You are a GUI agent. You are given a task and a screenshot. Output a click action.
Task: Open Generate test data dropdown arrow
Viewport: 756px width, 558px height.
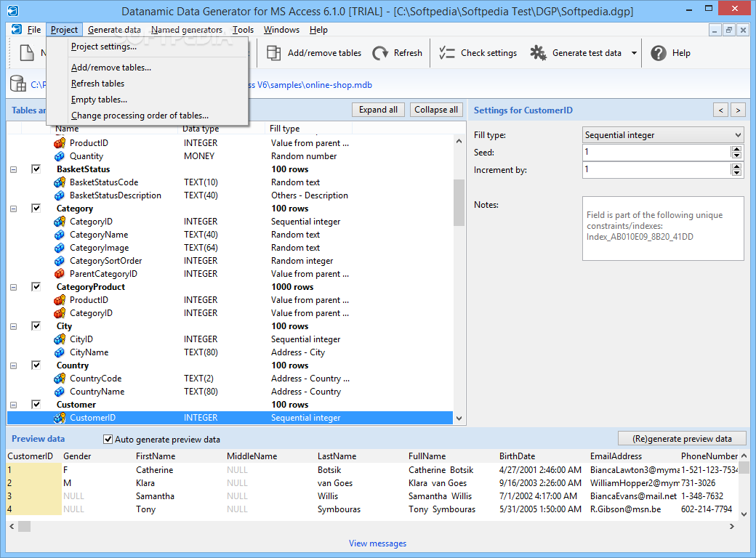point(634,53)
